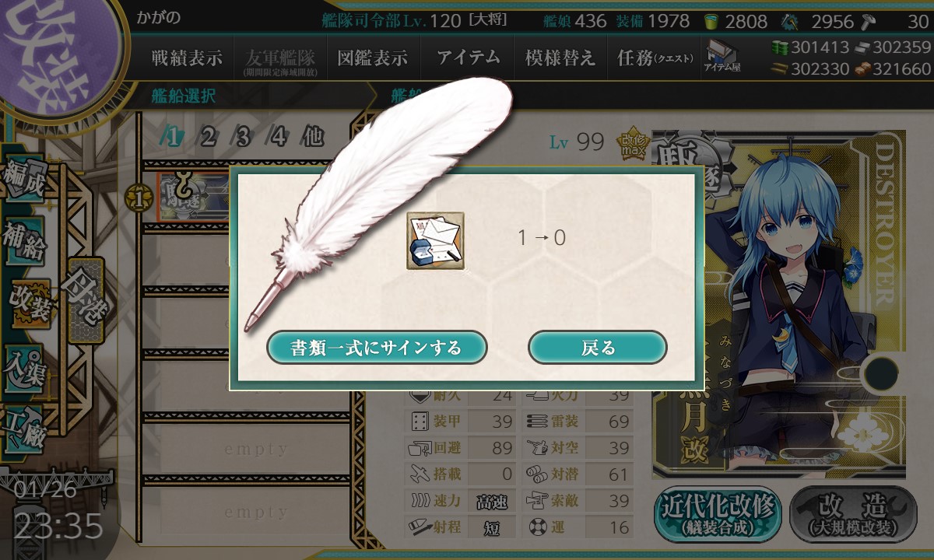Open the 補給 supply sidebar icon
This screenshot has width=934, height=560.
(x=25, y=241)
